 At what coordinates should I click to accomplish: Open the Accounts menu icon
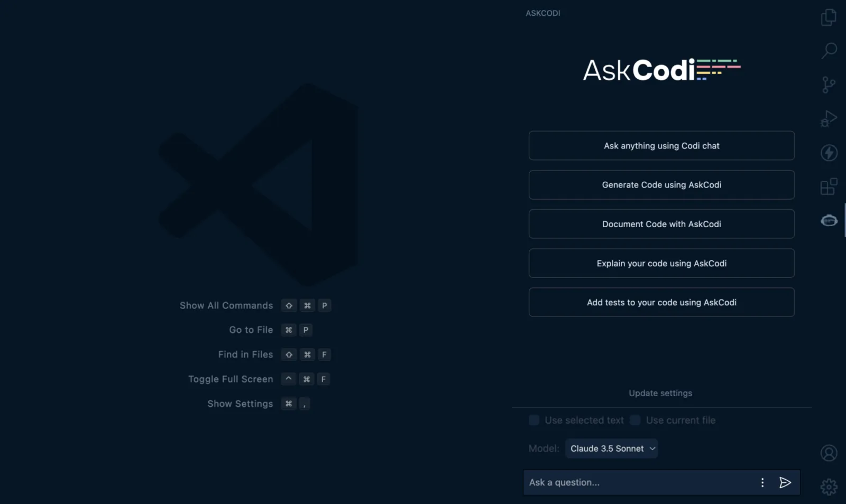tap(829, 453)
